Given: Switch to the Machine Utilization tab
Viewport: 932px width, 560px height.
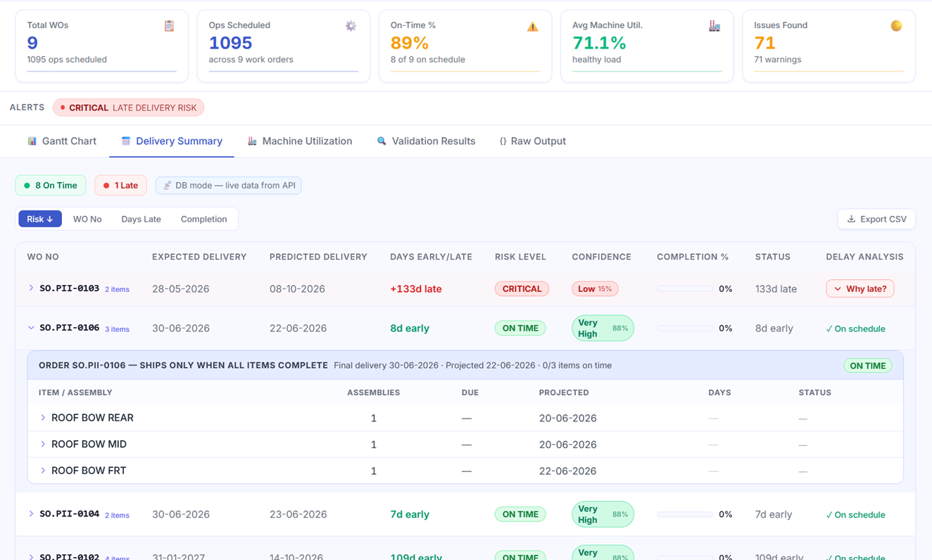Looking at the screenshot, I should 300,141.
